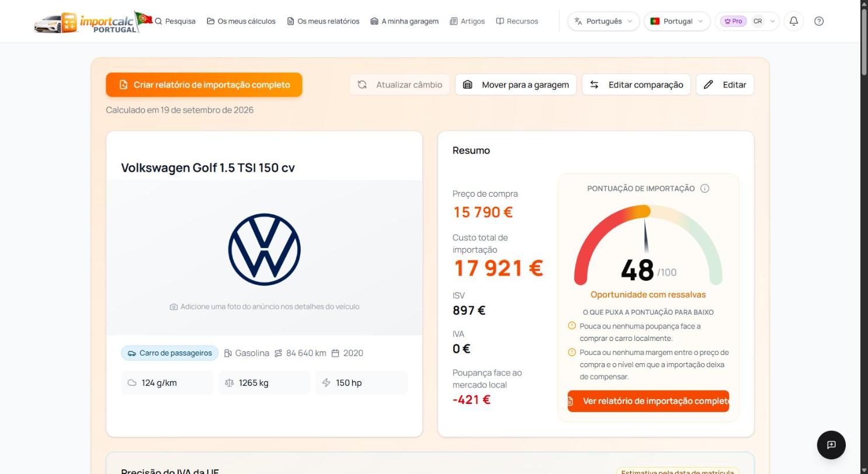This screenshot has height=474, width=868.
Task: Click the Pro crown badge
Action: 733,21
